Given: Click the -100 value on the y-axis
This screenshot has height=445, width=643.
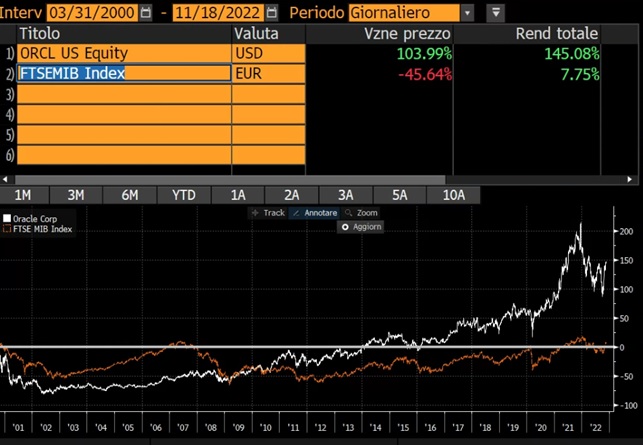Looking at the screenshot, I should click(x=628, y=405).
